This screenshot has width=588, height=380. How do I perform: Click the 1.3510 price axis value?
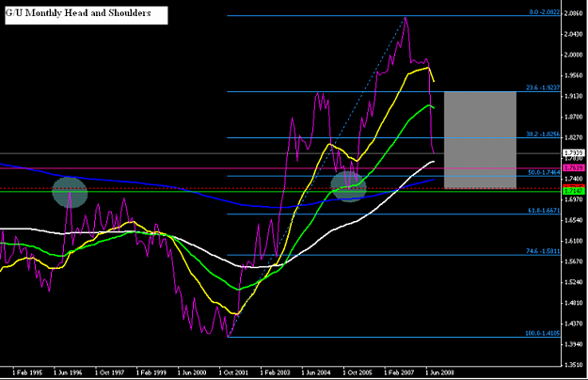tap(573, 365)
